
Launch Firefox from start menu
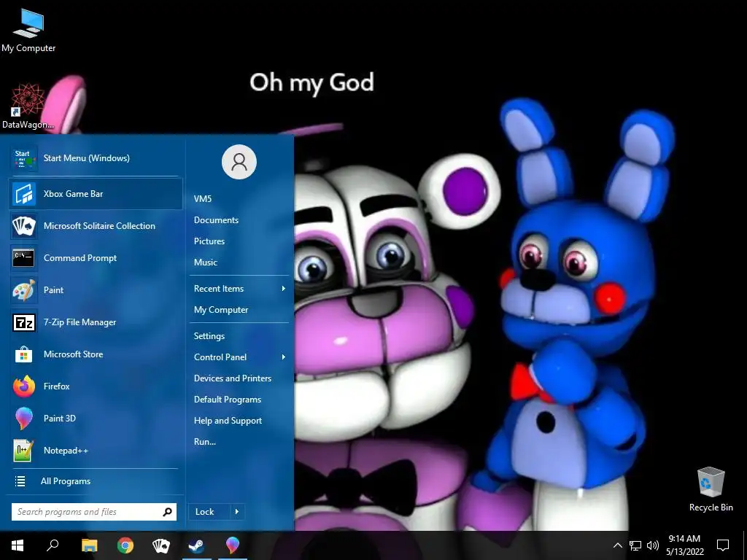(x=96, y=386)
